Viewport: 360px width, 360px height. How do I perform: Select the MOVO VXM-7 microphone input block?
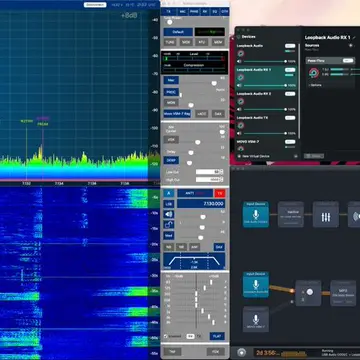pos(256,319)
